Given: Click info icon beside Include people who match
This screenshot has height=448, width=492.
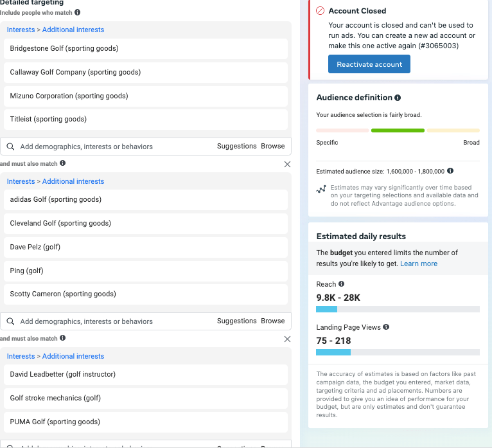Looking at the screenshot, I should click(78, 12).
